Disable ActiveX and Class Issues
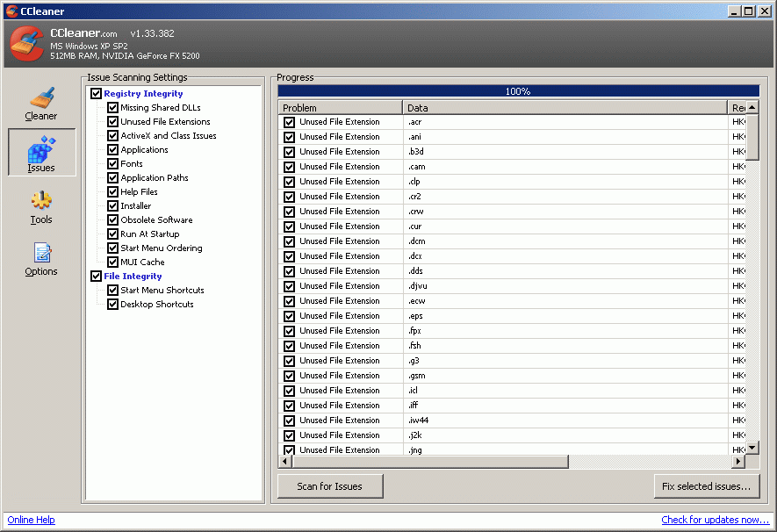This screenshot has height=532, width=777. pyautogui.click(x=113, y=136)
